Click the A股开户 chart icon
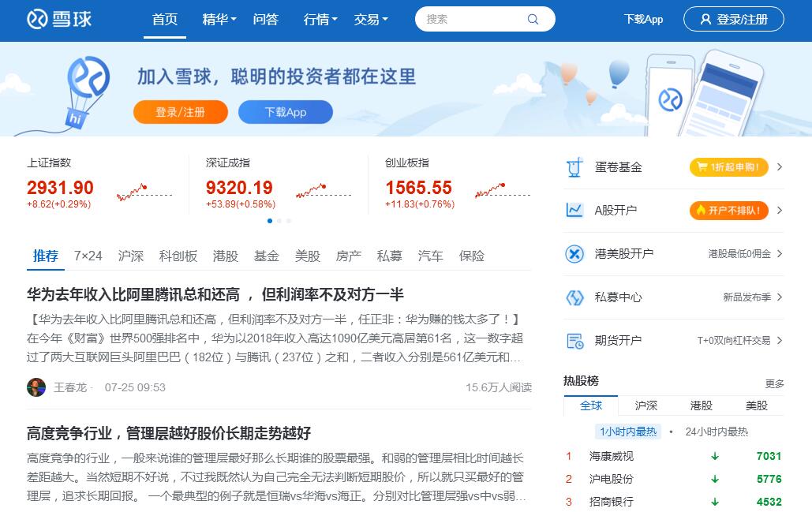 pyautogui.click(x=574, y=211)
